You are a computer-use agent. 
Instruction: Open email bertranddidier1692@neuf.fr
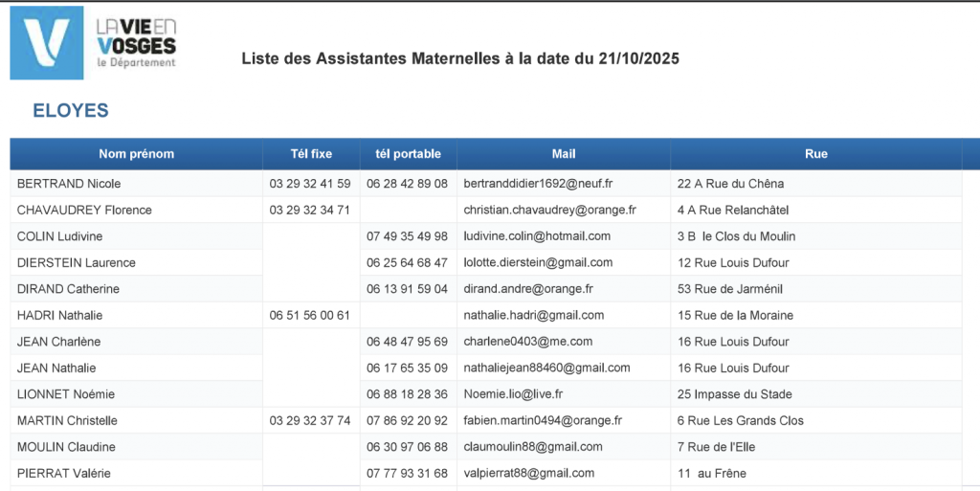click(x=538, y=184)
